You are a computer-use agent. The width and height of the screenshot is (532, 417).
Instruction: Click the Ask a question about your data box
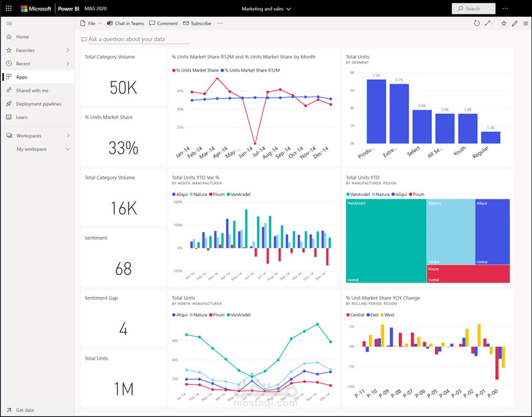[134, 39]
